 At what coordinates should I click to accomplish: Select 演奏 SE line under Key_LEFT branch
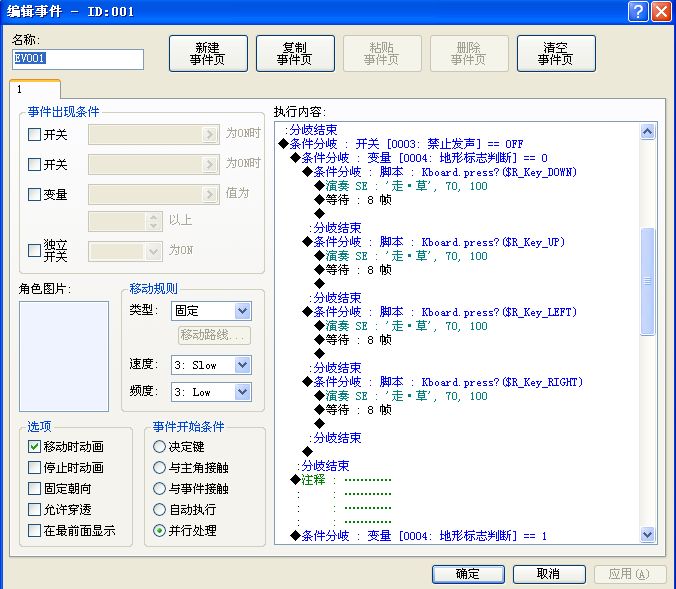(401, 326)
